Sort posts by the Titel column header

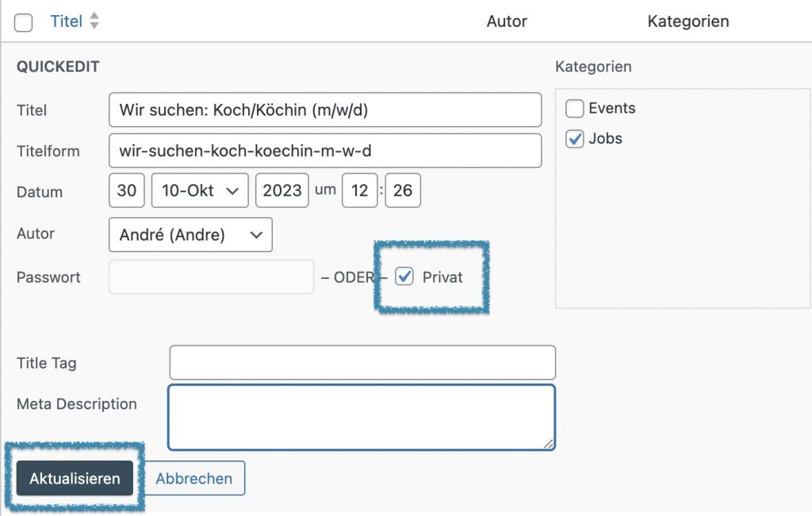click(x=66, y=22)
